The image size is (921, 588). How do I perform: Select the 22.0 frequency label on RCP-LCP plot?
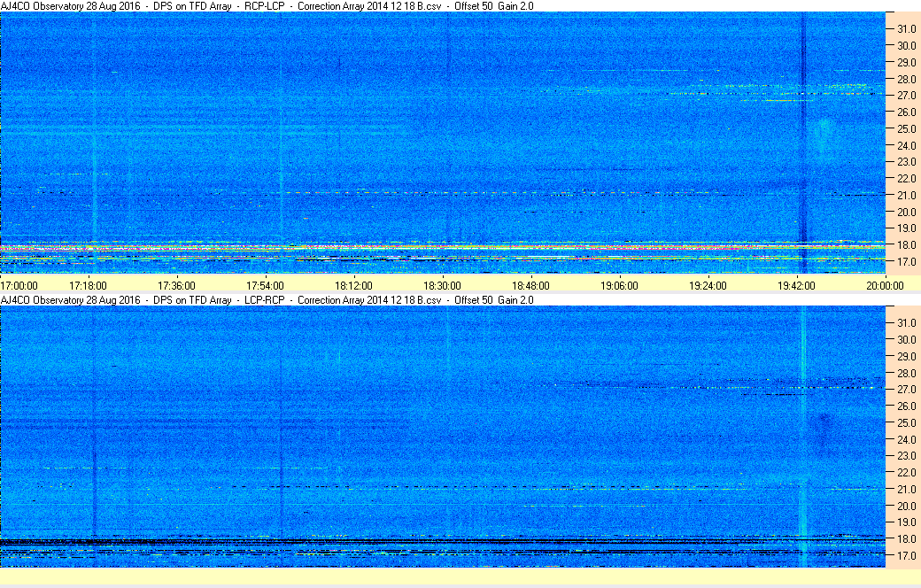[x=906, y=179]
